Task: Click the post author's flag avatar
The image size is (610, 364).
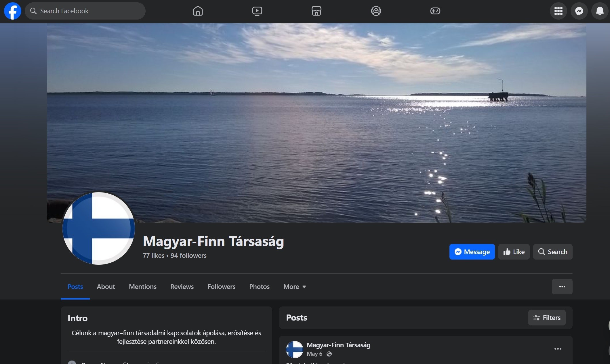Action: [x=295, y=349]
